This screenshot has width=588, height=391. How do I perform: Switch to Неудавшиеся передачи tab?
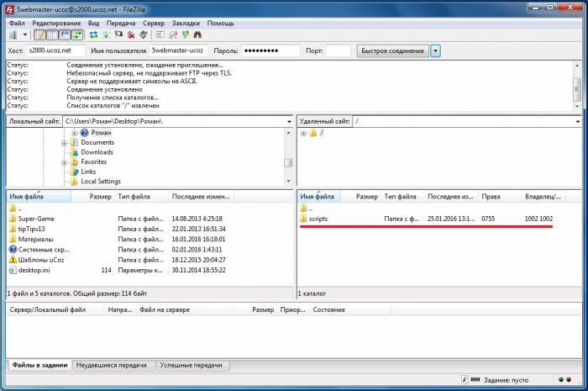(x=112, y=365)
